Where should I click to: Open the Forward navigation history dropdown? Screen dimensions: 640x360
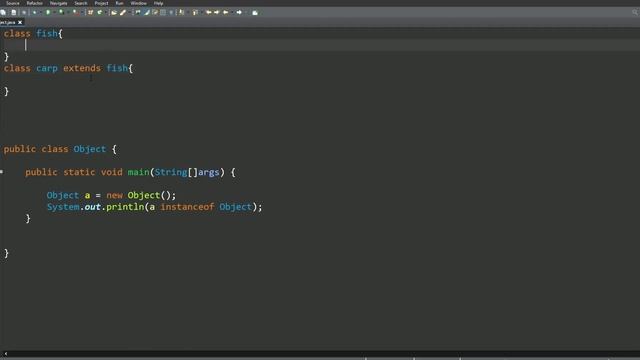246,12
